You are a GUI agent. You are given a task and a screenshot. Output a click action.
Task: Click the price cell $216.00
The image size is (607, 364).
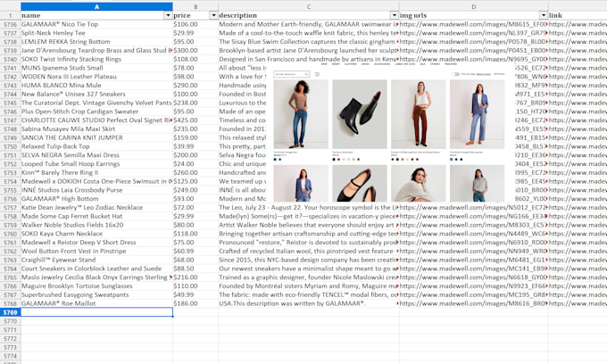tap(195, 277)
